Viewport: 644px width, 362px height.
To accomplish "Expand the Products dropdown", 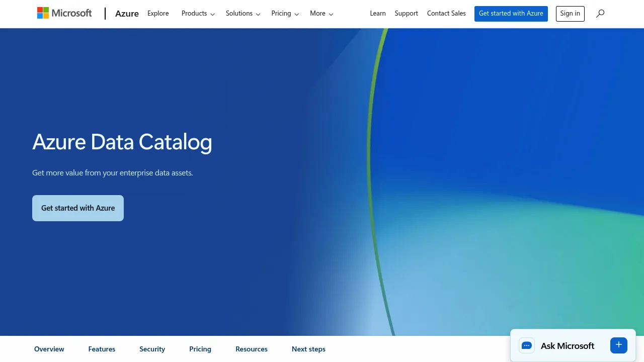I will point(198,14).
